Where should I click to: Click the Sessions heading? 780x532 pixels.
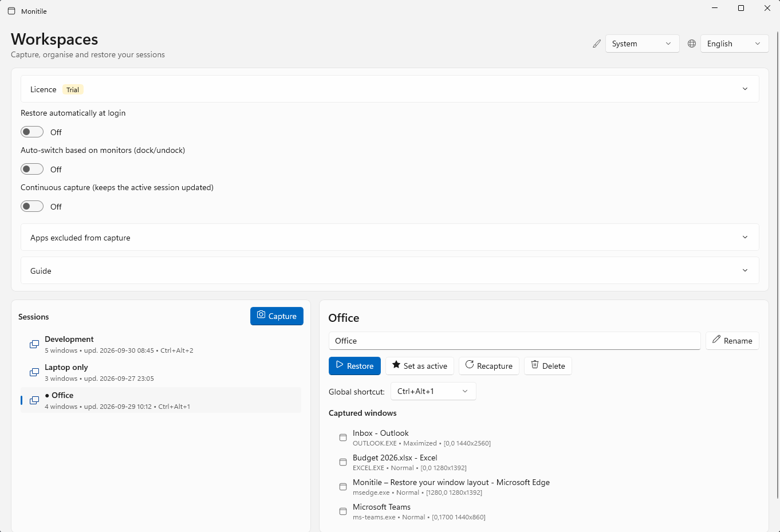click(34, 317)
